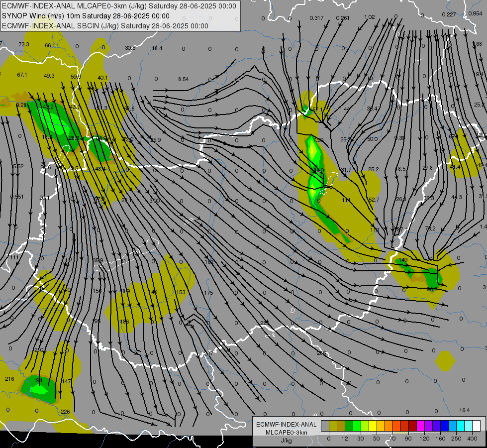This screenshot has height=448, width=487.
Task: Click the legend scale label 120
Action: coord(424,439)
